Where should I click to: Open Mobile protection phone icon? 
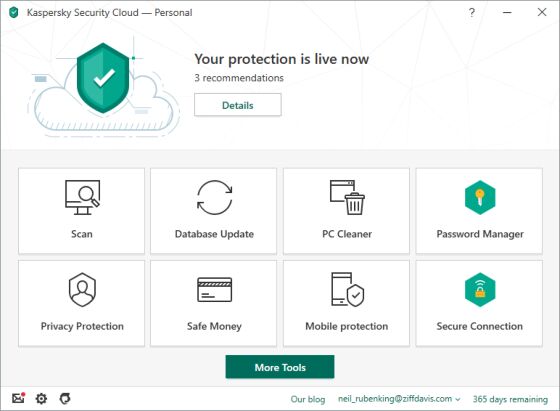348,290
